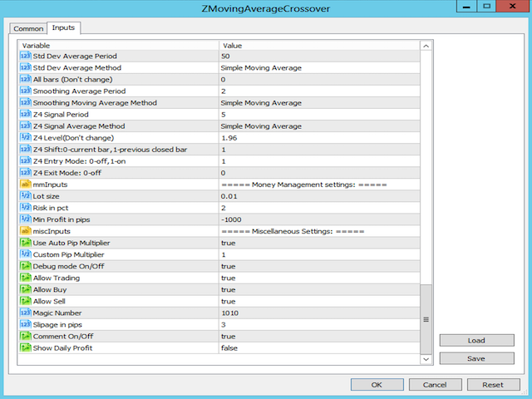Toggle the Debug mode On/Off value
This screenshot has height=399, width=532.
319,266
